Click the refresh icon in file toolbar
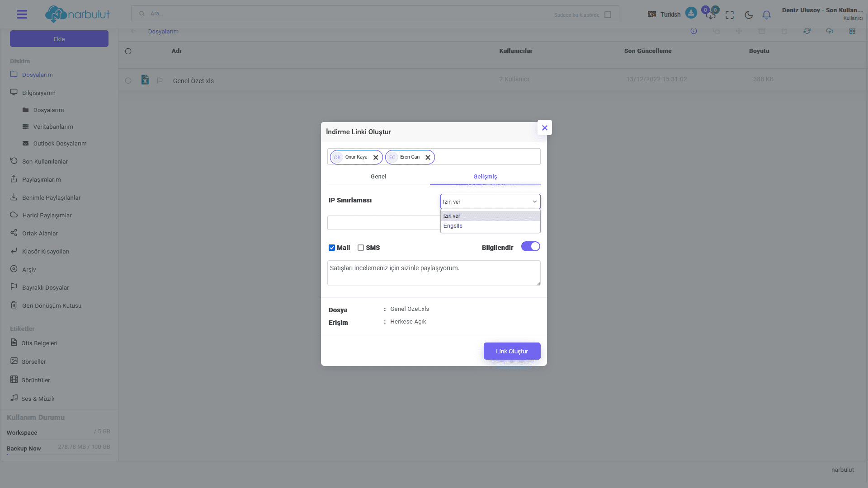 click(807, 31)
